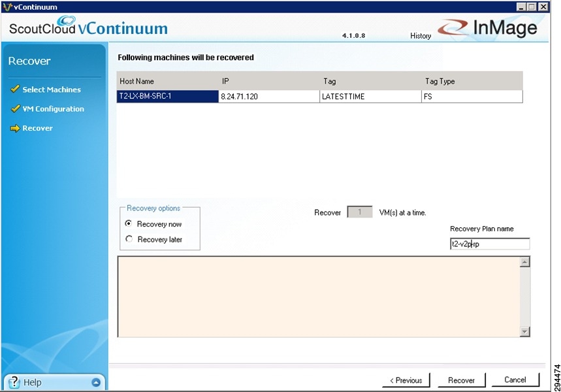Image resolution: width=561 pixels, height=392 pixels.
Task: Click the Recovery Plan name field
Action: coord(490,244)
